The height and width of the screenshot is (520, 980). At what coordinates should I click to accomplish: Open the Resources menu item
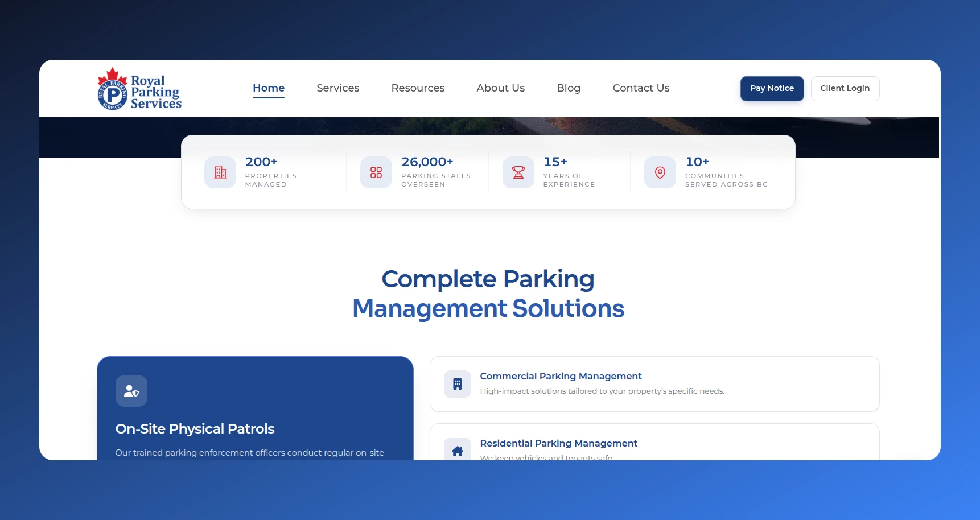418,88
